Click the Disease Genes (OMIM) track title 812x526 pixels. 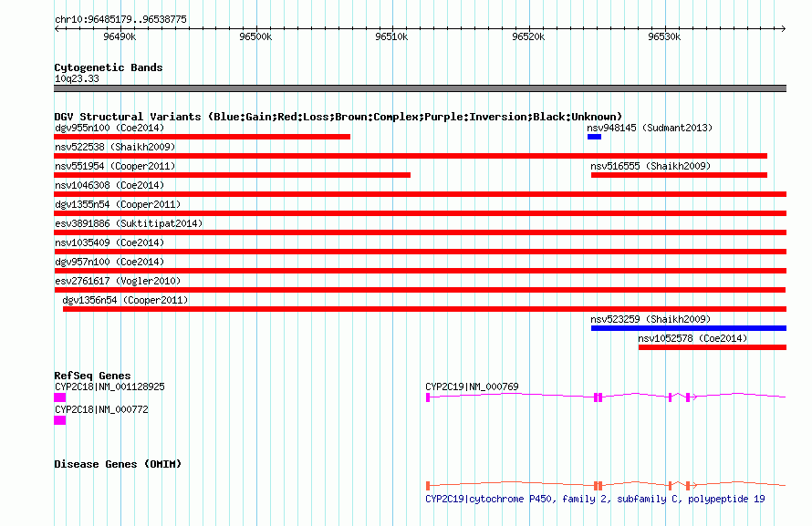pos(118,464)
